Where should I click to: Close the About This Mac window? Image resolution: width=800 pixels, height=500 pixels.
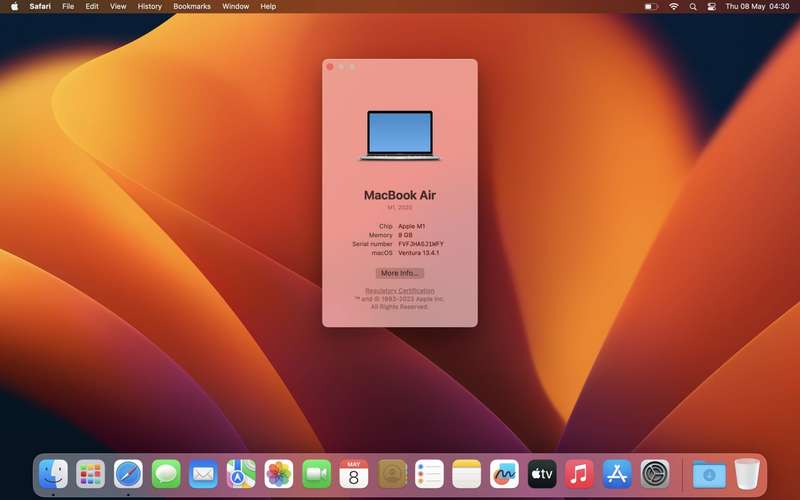[x=330, y=67]
